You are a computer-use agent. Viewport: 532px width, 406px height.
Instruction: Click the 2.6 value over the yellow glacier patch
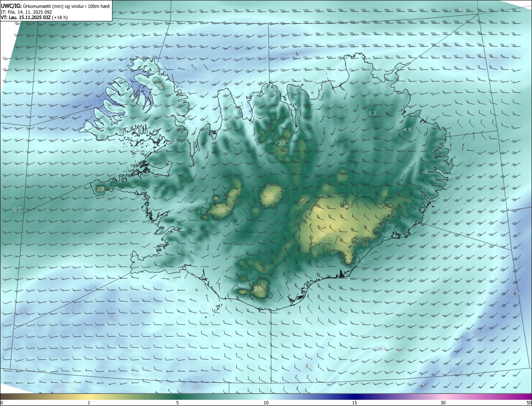(x=222, y=210)
